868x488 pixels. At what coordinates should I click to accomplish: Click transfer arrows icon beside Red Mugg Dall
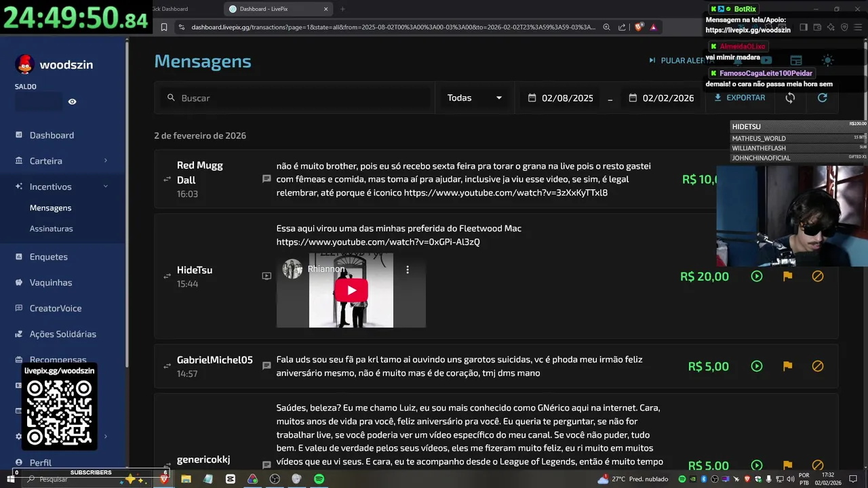pos(167,179)
